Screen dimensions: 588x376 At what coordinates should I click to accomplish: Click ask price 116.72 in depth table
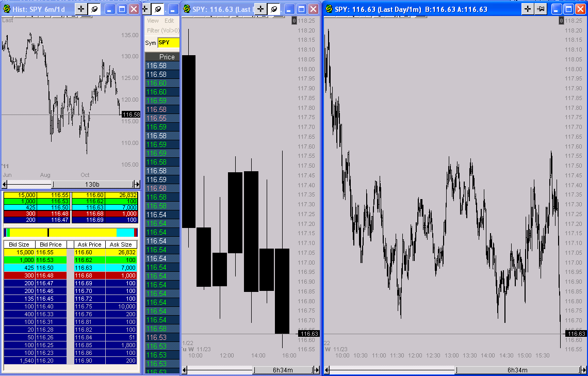point(90,299)
